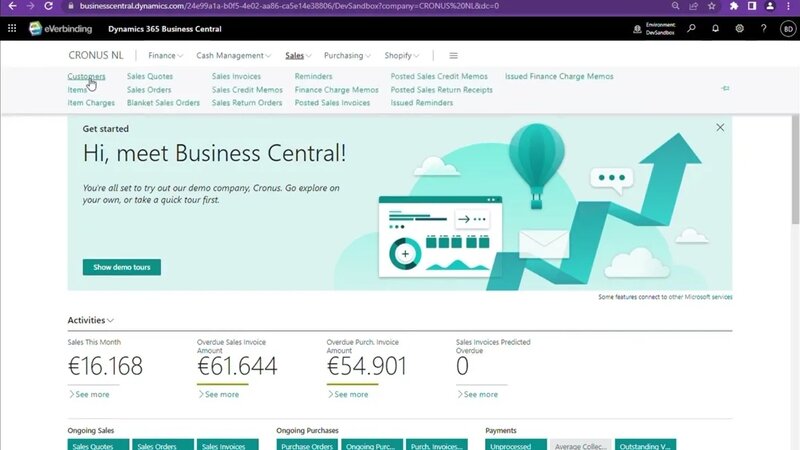The width and height of the screenshot is (800, 450).
Task: Bookmark the page with star icon
Action: pyautogui.click(x=711, y=6)
